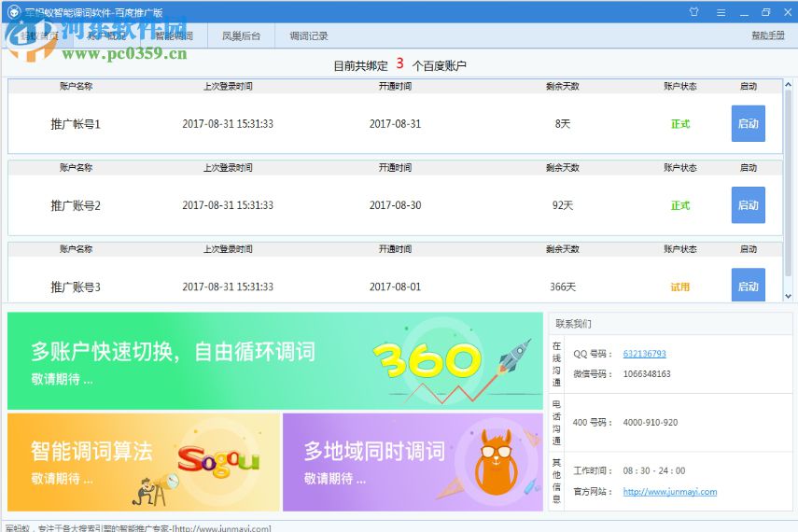Screen dimensions: 798x532
Task: Click the 正式 status of 推广帐号1
Action: [x=679, y=124]
